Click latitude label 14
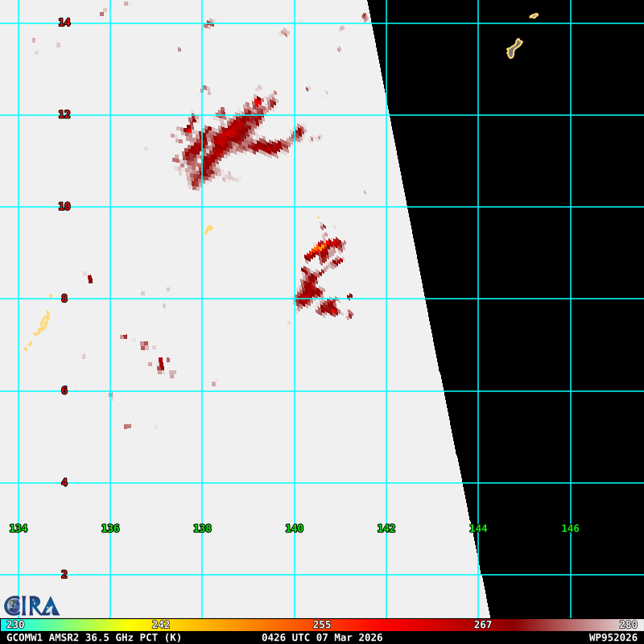644x644 pixels. 64,23
